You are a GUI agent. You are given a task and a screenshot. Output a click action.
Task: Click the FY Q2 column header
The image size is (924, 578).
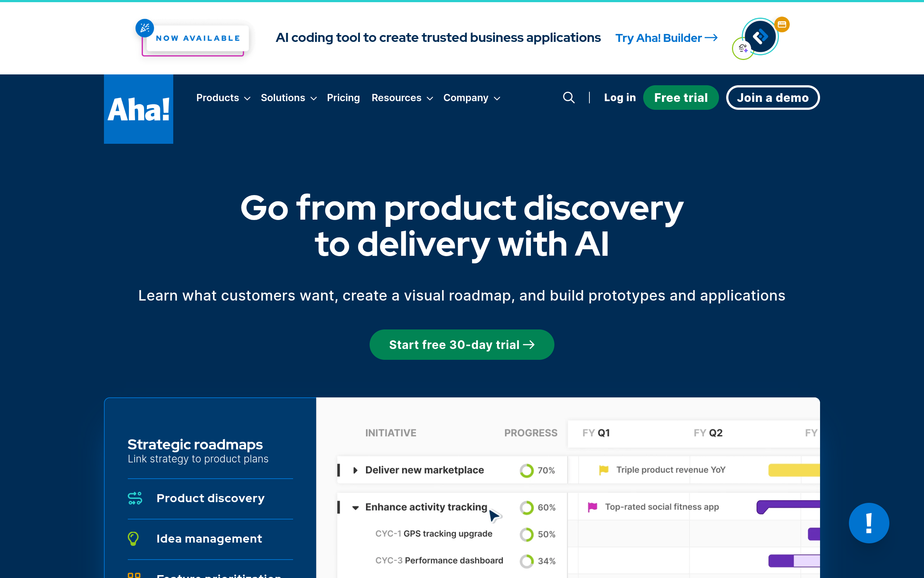coord(708,433)
